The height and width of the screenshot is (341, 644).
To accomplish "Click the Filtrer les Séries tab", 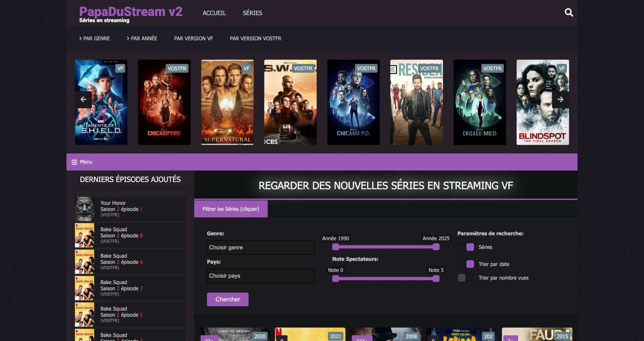I will pos(231,209).
